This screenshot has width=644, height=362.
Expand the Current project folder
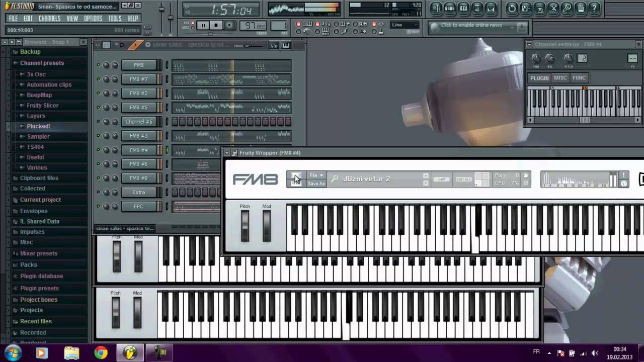[40, 200]
